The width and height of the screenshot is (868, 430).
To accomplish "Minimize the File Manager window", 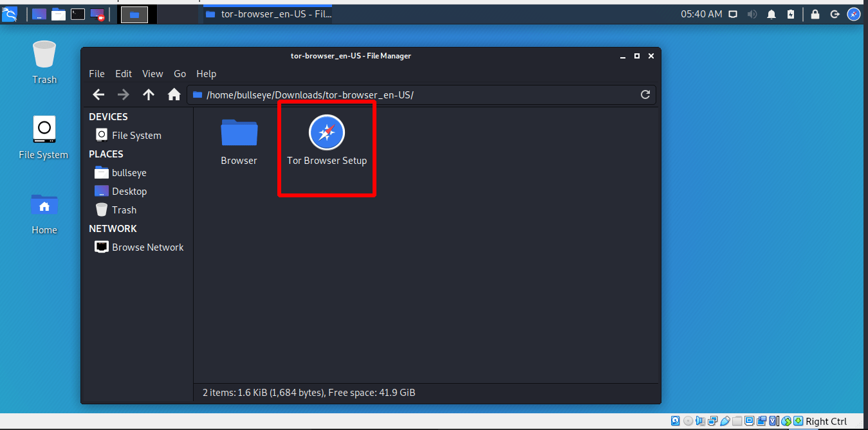I will (622, 56).
